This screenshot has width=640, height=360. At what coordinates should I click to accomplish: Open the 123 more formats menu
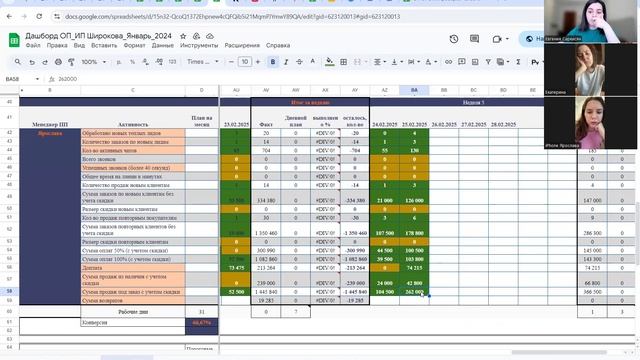click(172, 62)
